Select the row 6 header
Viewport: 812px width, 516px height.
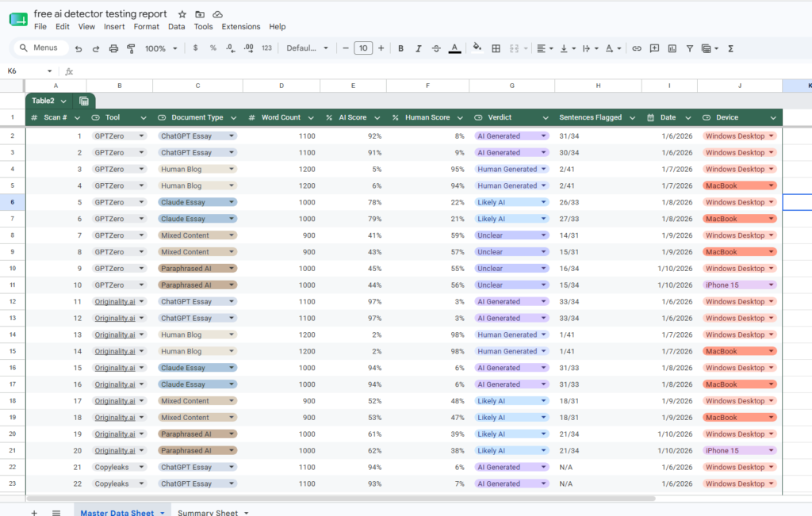(13, 202)
